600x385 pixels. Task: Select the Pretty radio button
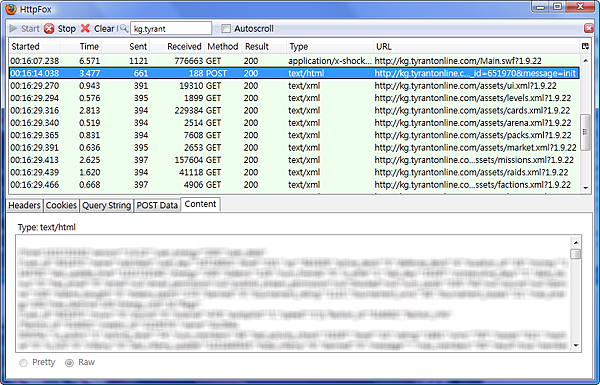pyautogui.click(x=23, y=363)
